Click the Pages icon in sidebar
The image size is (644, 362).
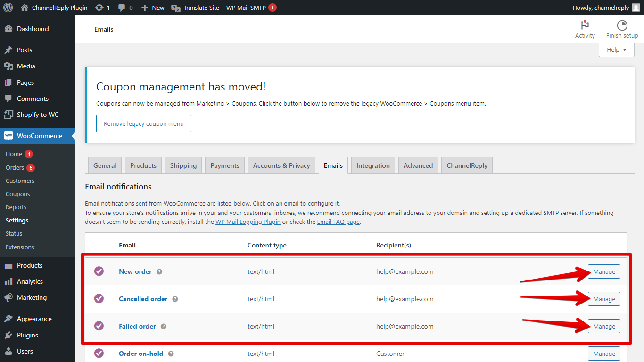(x=8, y=82)
